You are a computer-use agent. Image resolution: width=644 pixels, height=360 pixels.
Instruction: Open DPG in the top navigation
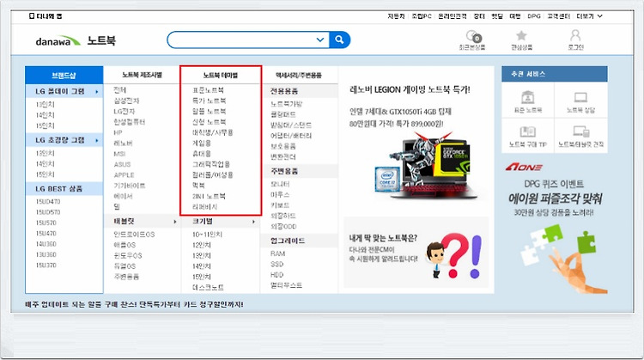(534, 16)
